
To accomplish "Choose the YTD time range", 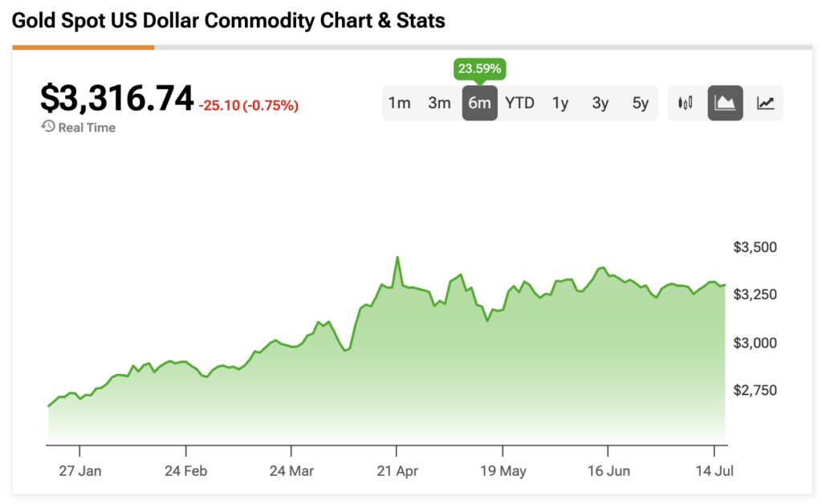I will click(x=519, y=104).
